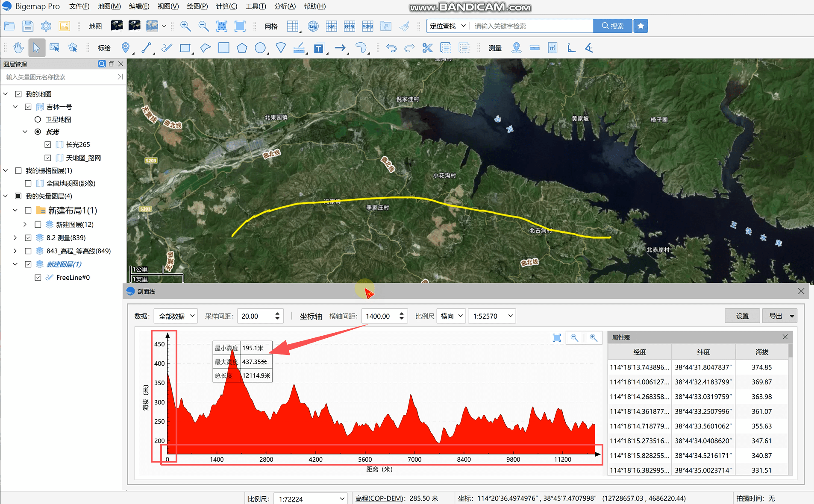Collapse the 新建布局1(1) tree node
Screen dimensions: 814x504
pyautogui.click(x=15, y=210)
